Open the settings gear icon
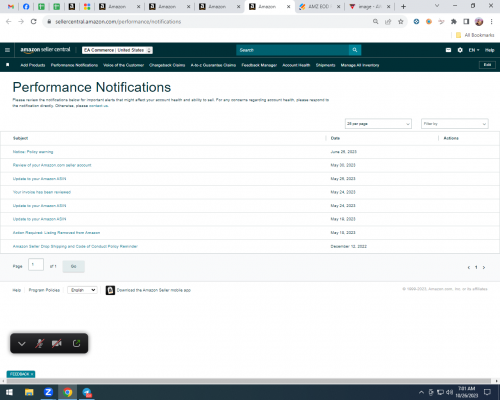Image resolution: width=500 pixels, height=400 pixels. click(x=460, y=50)
